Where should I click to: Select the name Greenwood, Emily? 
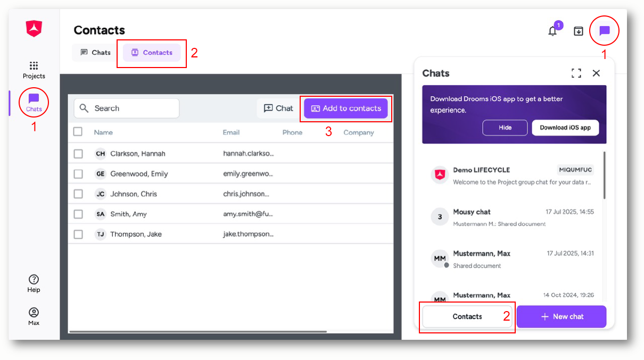(x=139, y=174)
